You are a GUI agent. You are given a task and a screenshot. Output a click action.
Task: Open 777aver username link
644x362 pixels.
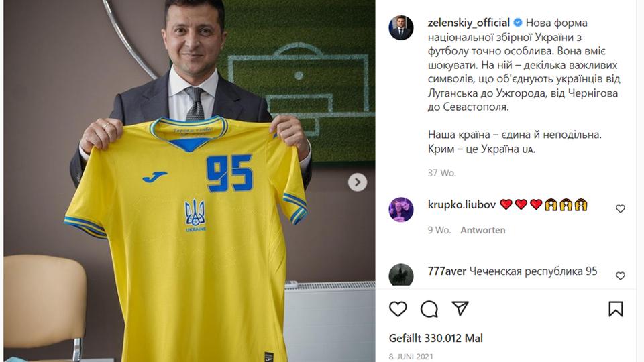[447, 271]
